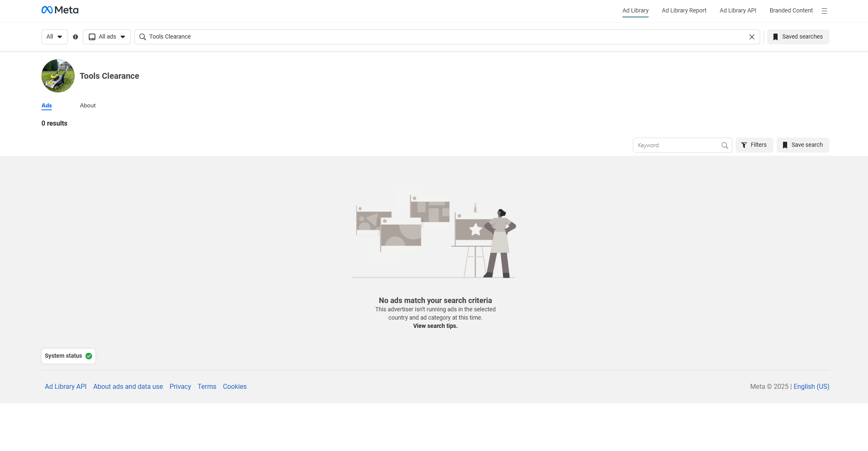
Task: Change language via English (US) link
Action: 811,387
